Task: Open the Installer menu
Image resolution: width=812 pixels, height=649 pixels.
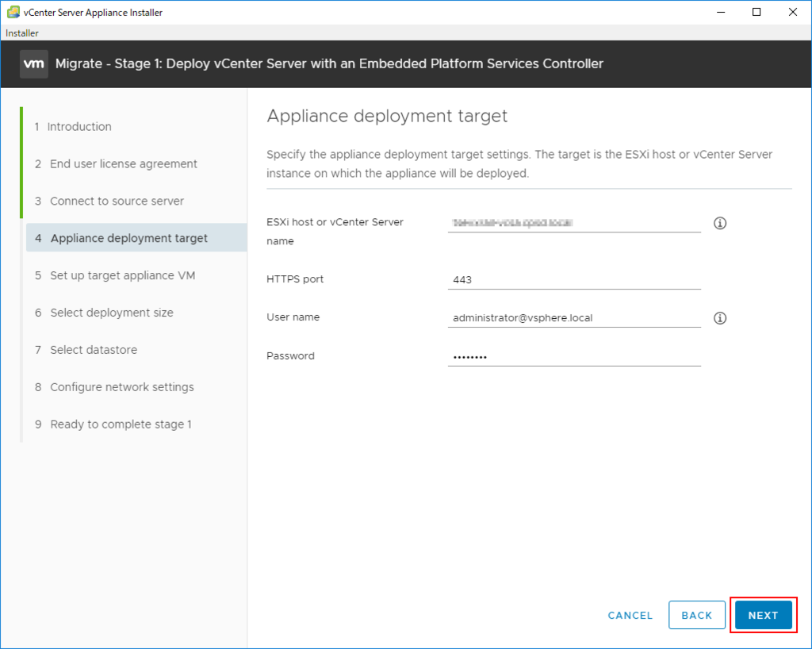Action: pyautogui.click(x=22, y=33)
